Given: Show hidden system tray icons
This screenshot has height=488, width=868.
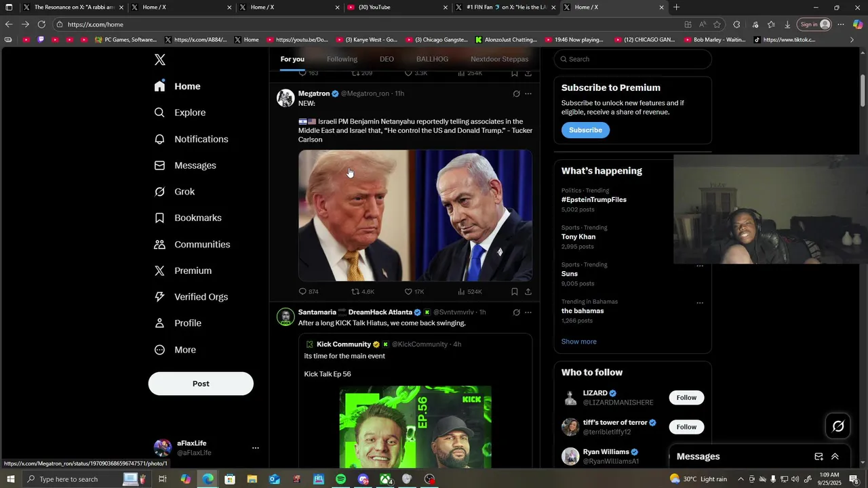Looking at the screenshot, I should [741, 479].
